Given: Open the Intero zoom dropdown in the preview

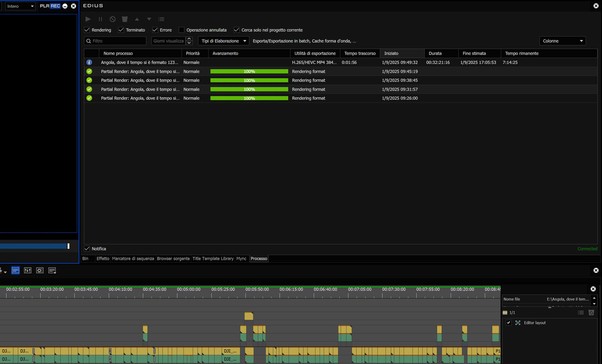Looking at the screenshot, I should click(19, 6).
